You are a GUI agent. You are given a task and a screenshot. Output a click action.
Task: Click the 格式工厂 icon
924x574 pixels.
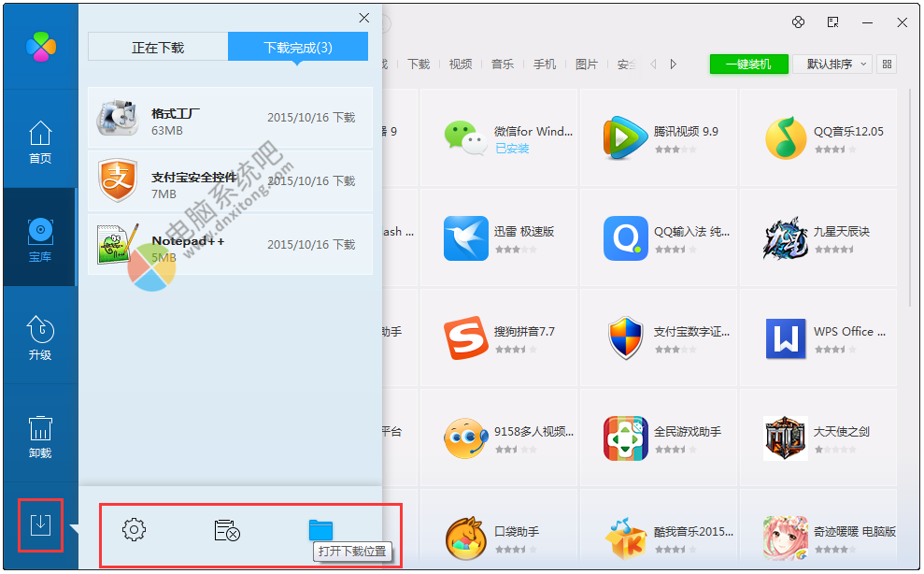coord(118,117)
